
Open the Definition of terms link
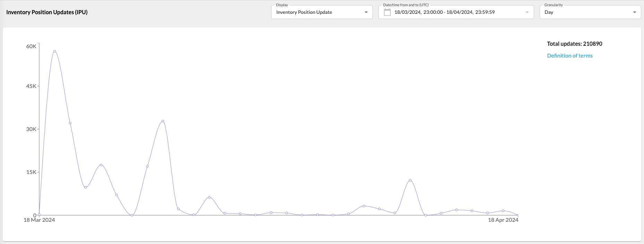click(569, 56)
